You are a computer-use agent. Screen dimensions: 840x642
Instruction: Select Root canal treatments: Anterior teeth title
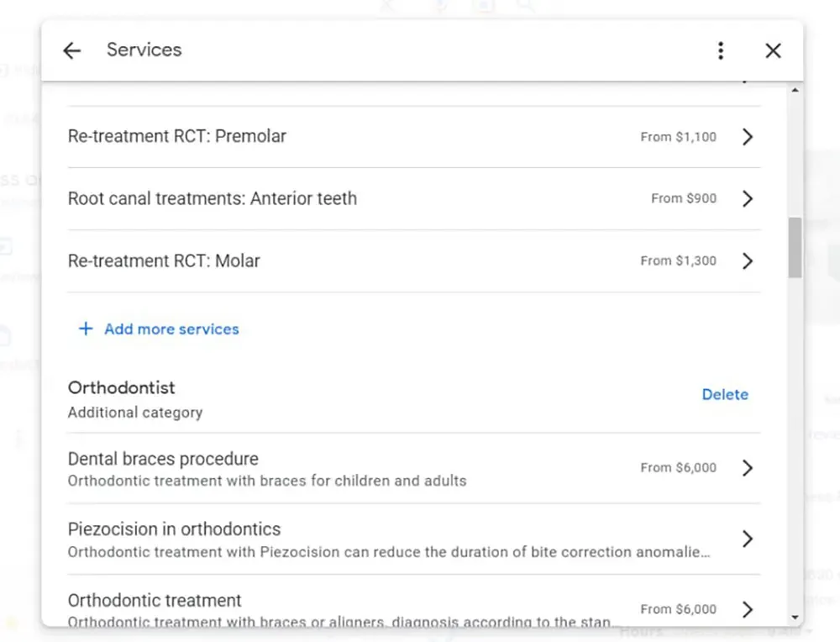tap(212, 198)
